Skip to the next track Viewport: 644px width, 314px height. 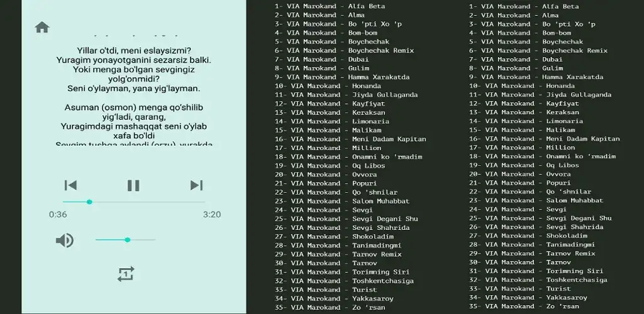pos(196,185)
